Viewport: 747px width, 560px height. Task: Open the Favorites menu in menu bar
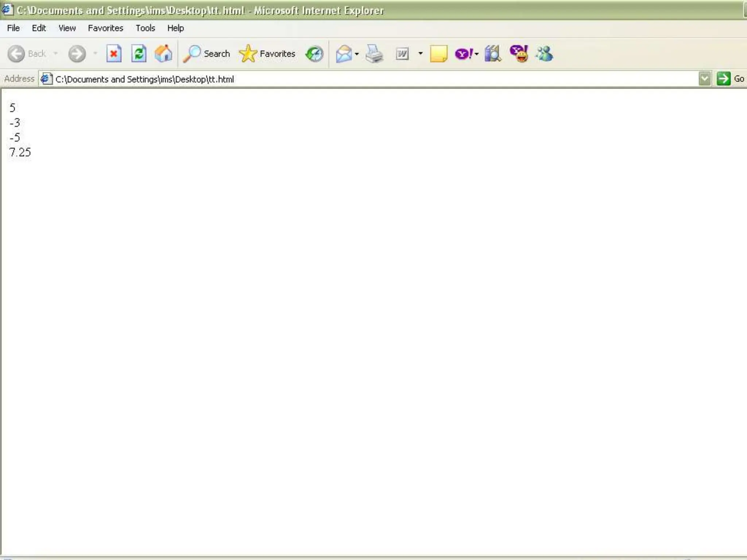pos(105,28)
